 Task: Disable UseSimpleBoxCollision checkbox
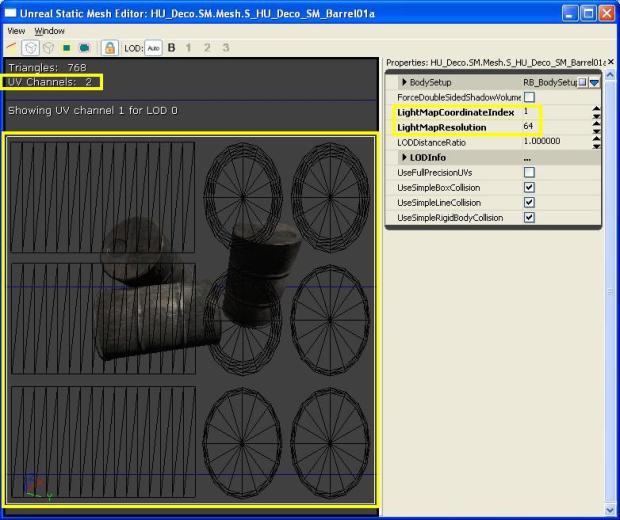(x=529, y=187)
